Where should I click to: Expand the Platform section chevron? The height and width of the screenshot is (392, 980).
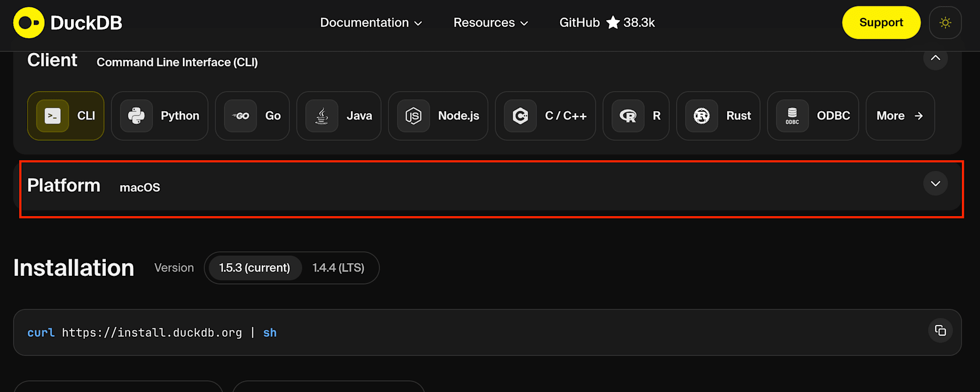pos(935,184)
